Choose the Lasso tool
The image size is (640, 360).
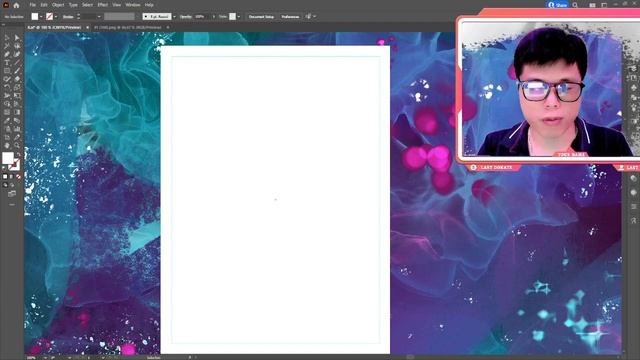click(17, 46)
